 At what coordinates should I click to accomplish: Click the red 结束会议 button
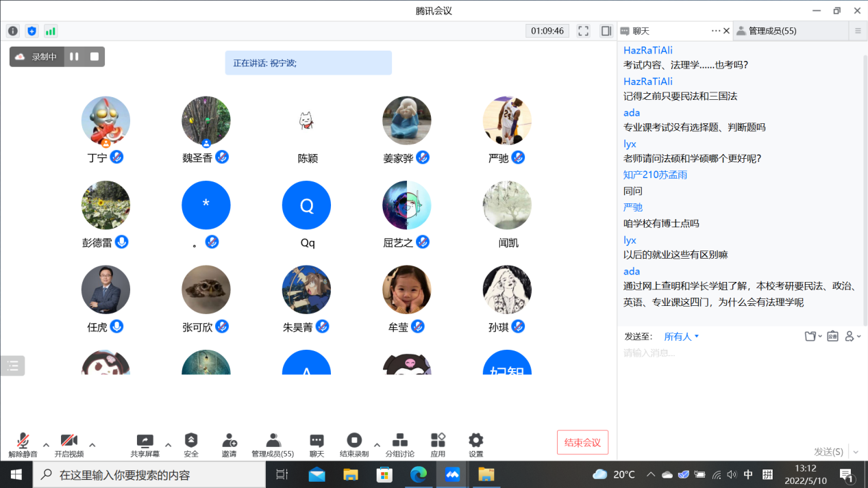pos(582,443)
